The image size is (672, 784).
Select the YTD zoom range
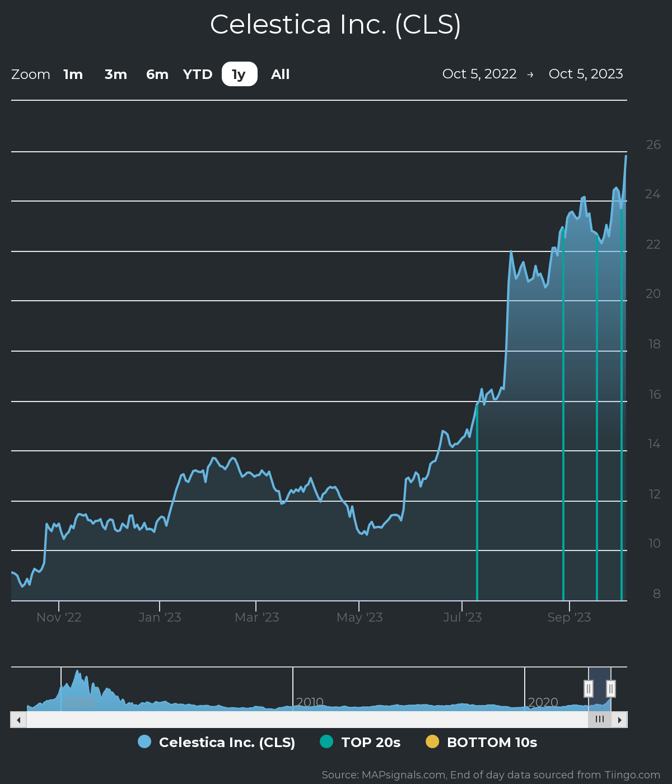point(198,74)
